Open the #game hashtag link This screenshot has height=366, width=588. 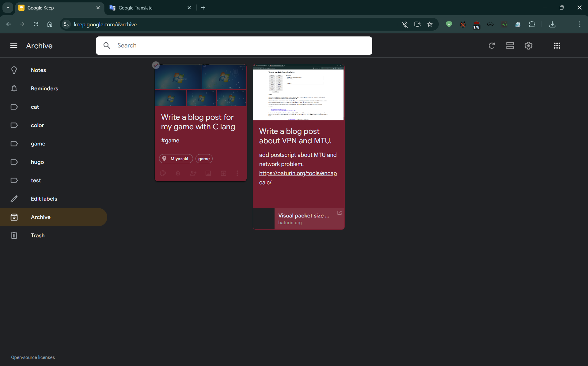coord(170,141)
